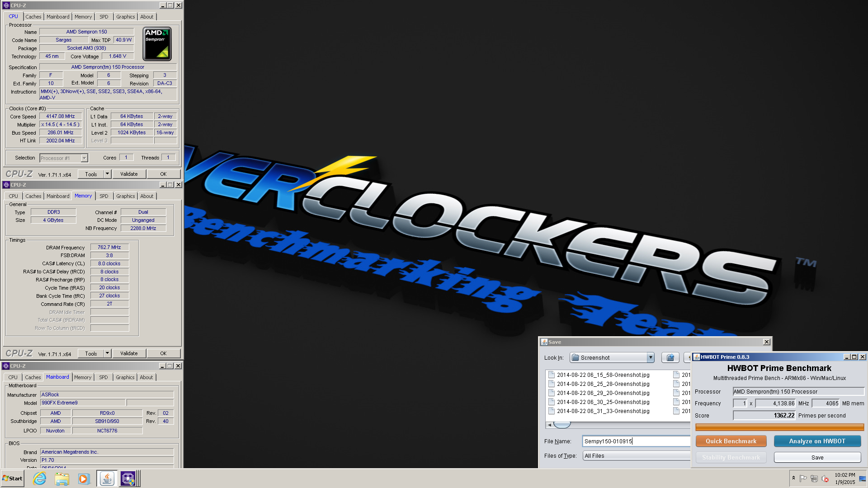Open Memory tab in bottom CPU-Z window
868x488 pixels.
pyautogui.click(x=83, y=377)
